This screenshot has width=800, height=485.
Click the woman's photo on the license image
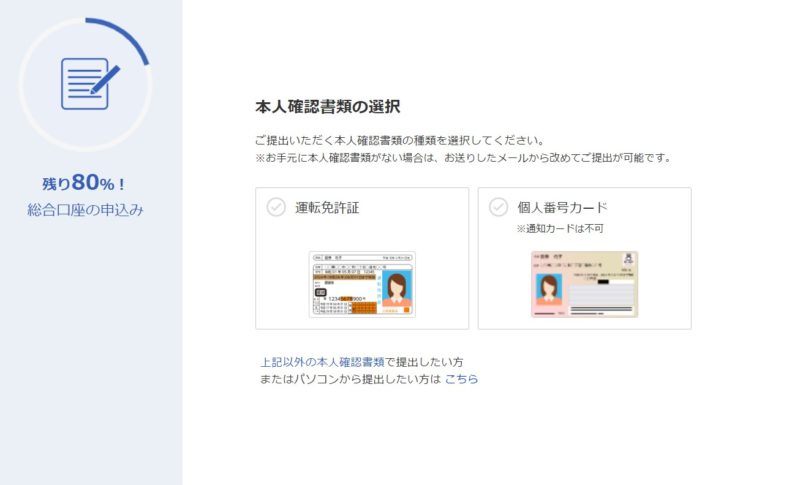(396, 289)
